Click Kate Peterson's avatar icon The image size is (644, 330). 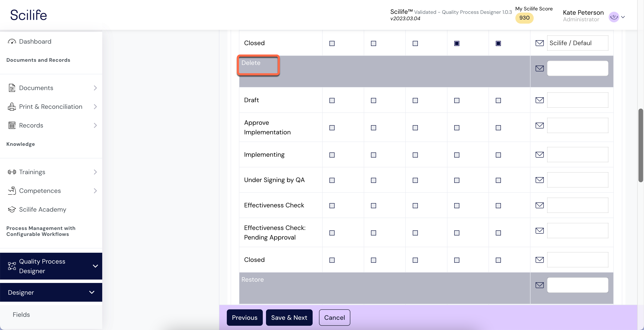(614, 17)
